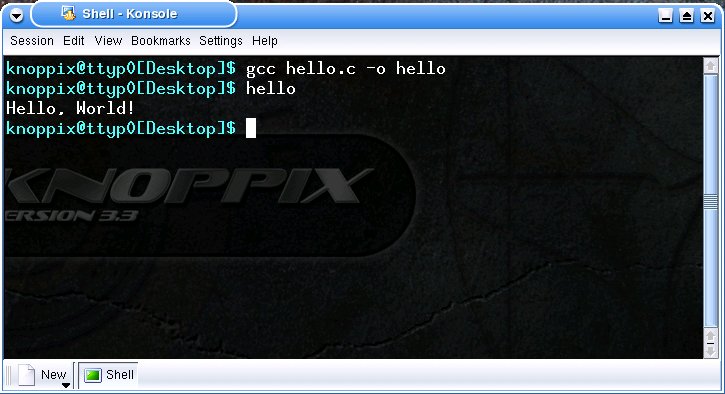The height and width of the screenshot is (394, 725).
Task: Click the terminal cursor block at the prompt
Action: click(x=251, y=128)
